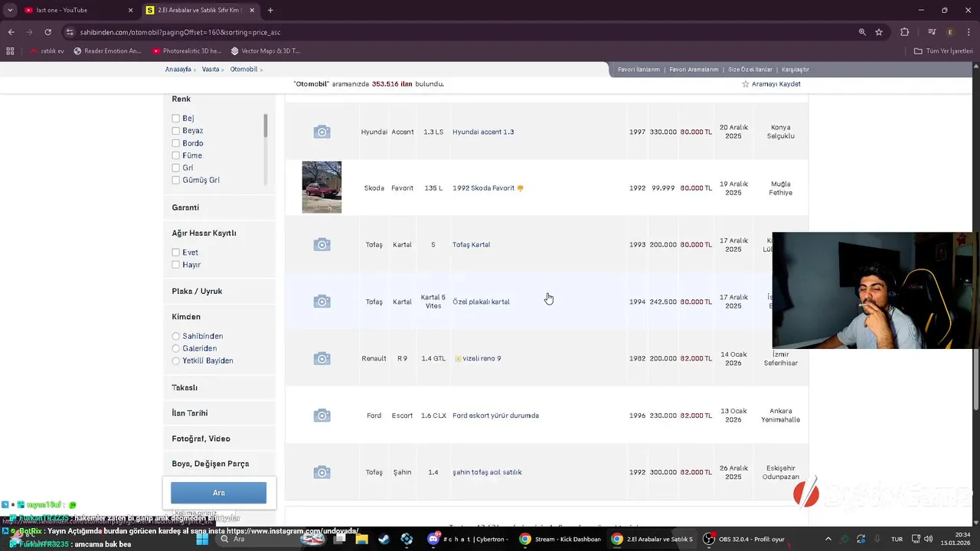Open Ford eskort yürür durumda listing
980x551 pixels.
(495, 416)
